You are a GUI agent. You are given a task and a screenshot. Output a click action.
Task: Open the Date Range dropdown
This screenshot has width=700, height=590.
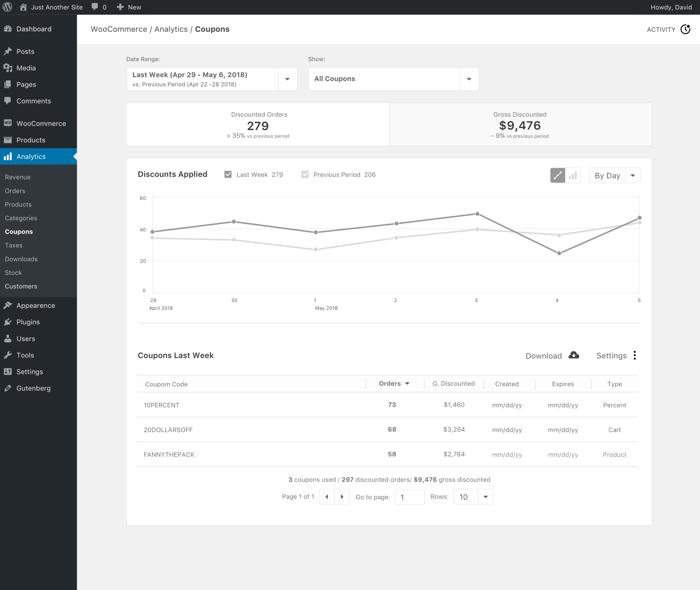point(287,78)
